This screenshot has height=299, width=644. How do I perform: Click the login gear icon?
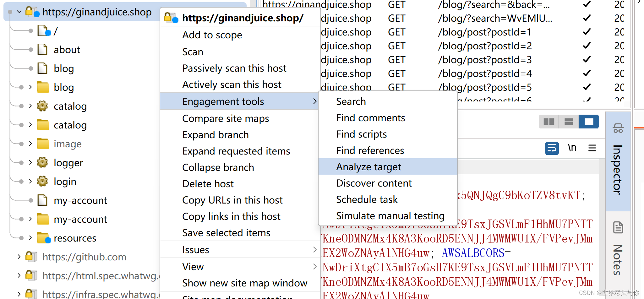(42, 182)
